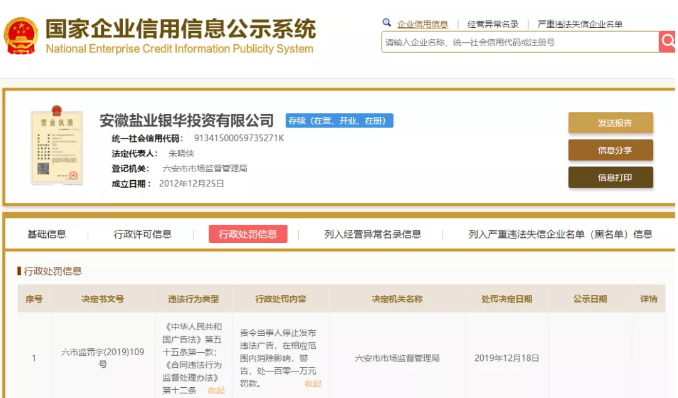
Task: Open the 列入经营异常名录信息 tab
Action: tap(372, 234)
